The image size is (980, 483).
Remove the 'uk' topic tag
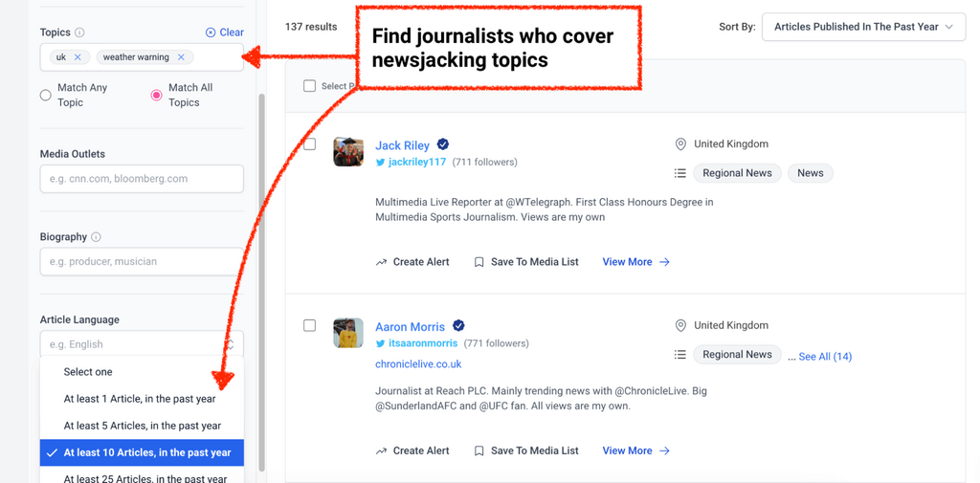pos(78,57)
